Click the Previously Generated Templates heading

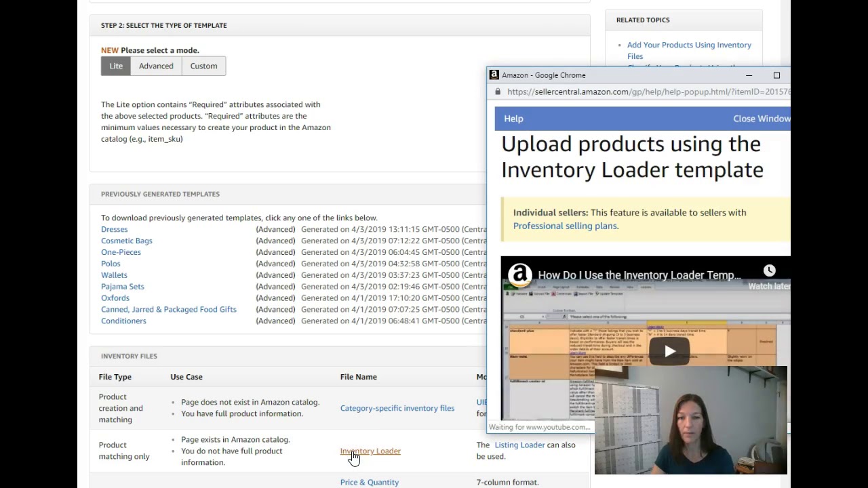click(160, 194)
